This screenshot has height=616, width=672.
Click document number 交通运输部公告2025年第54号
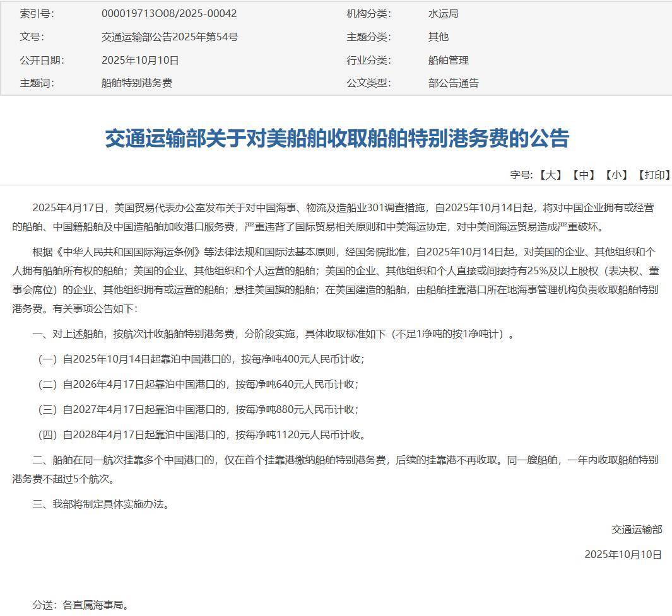coord(170,37)
